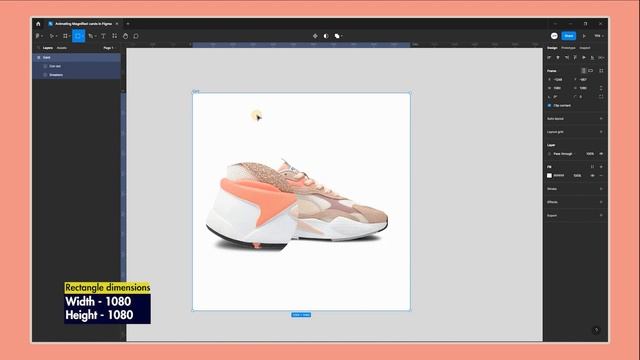Open help button
The width and height of the screenshot is (640, 360).
pos(596,330)
